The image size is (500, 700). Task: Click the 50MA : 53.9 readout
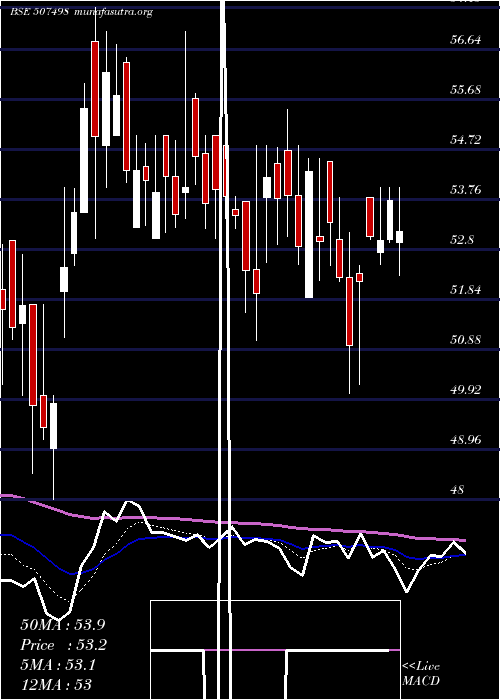63,625
